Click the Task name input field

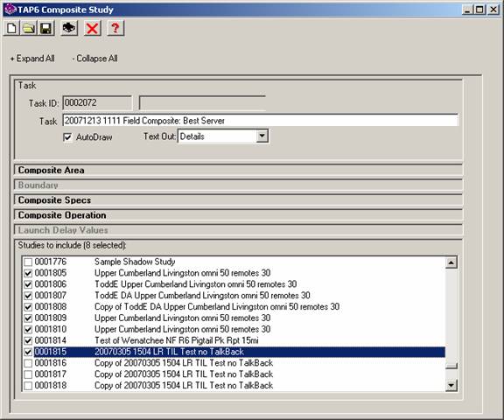pyautogui.click(x=261, y=121)
